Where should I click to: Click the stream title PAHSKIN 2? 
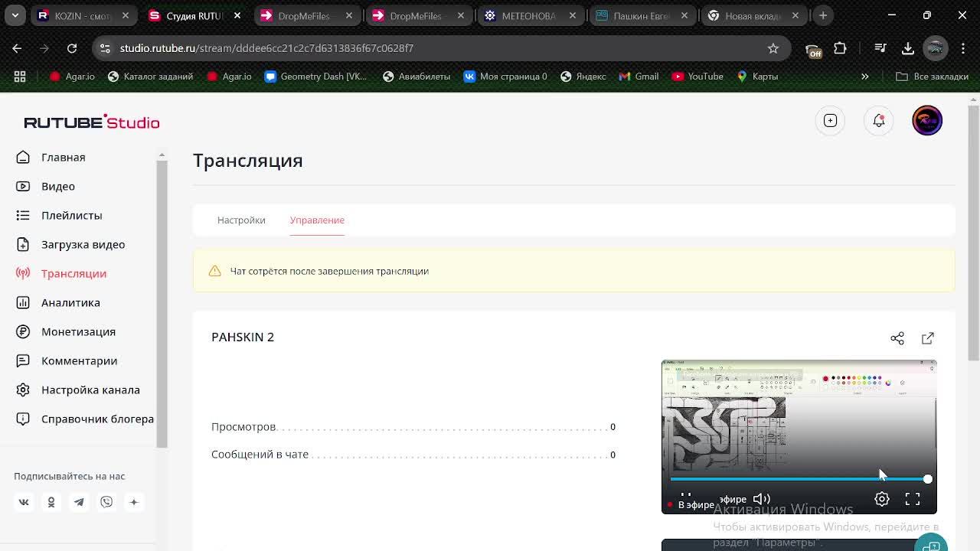pos(243,337)
